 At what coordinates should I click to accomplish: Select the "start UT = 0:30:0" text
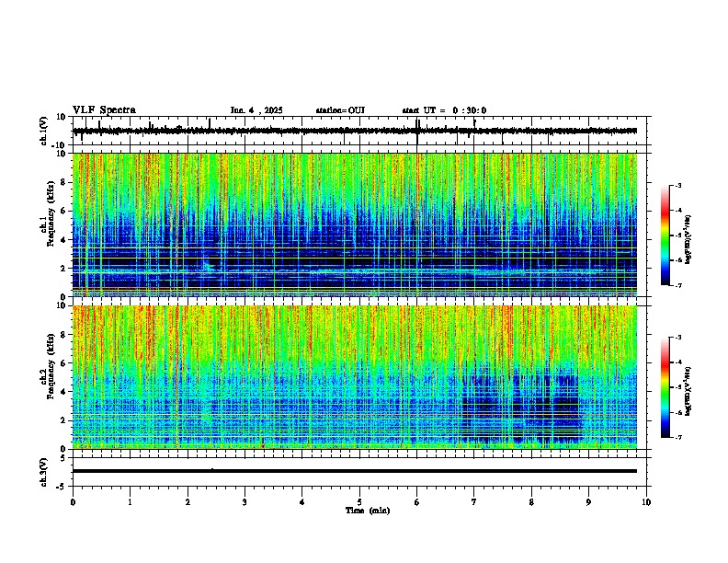(444, 110)
